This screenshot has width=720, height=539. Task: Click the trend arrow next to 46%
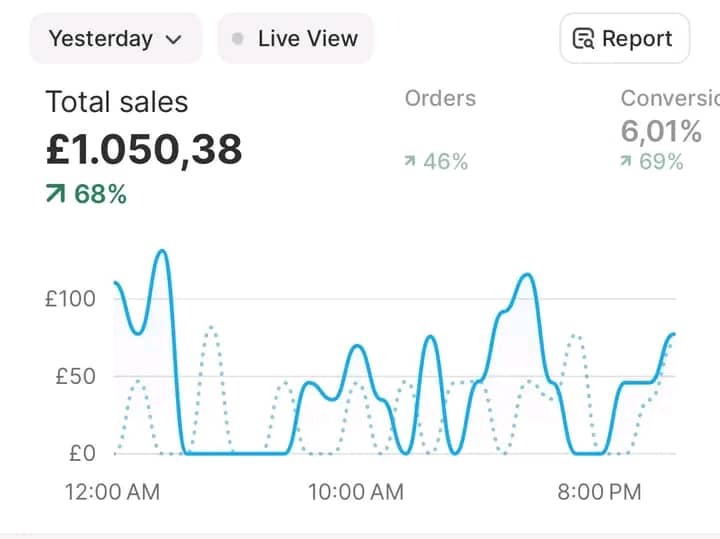(410, 162)
